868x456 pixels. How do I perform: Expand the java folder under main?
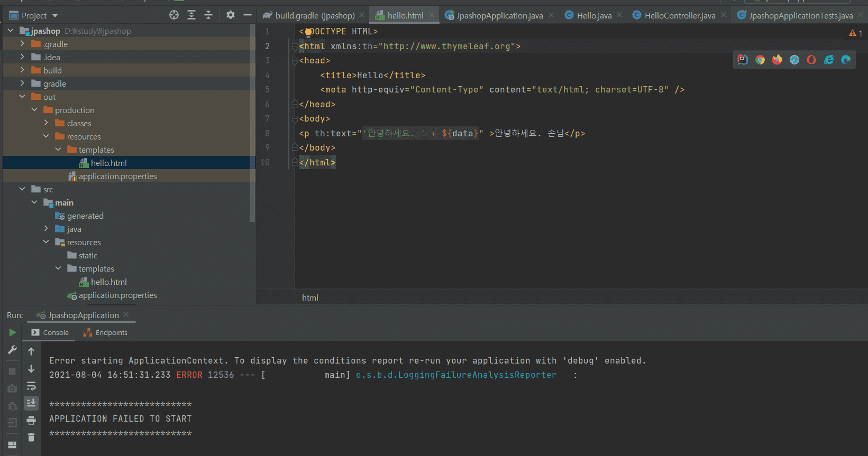coord(46,229)
